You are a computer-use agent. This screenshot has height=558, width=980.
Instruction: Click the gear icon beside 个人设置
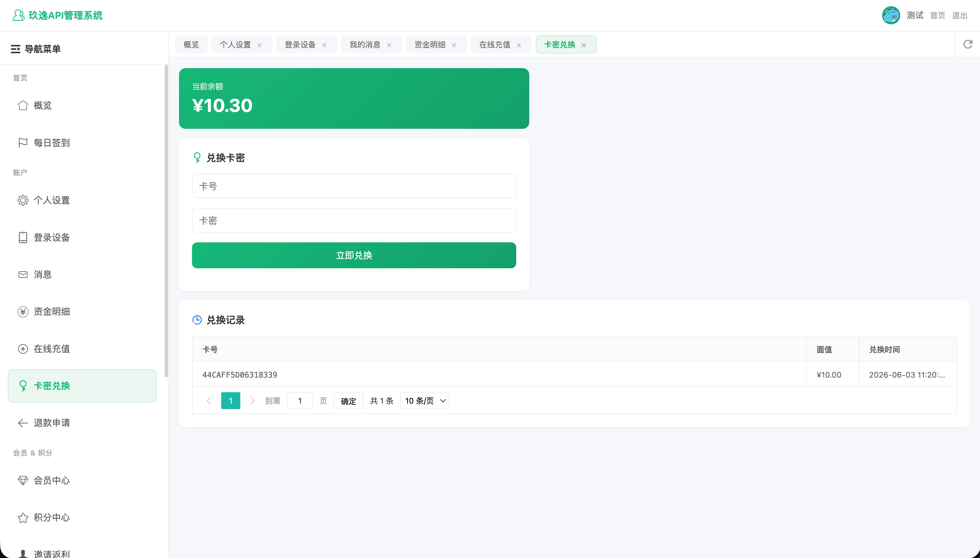(23, 200)
